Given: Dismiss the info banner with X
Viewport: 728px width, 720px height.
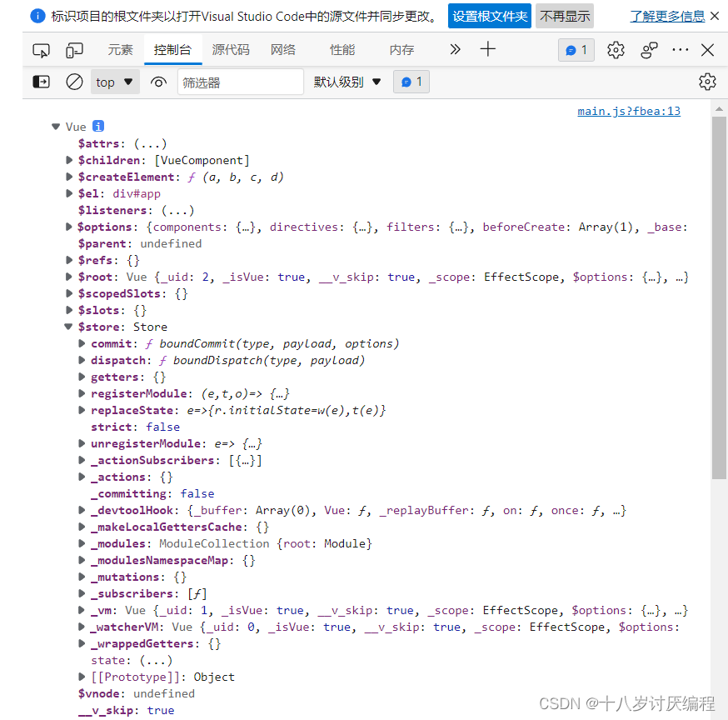Looking at the screenshot, I should click(715, 16).
